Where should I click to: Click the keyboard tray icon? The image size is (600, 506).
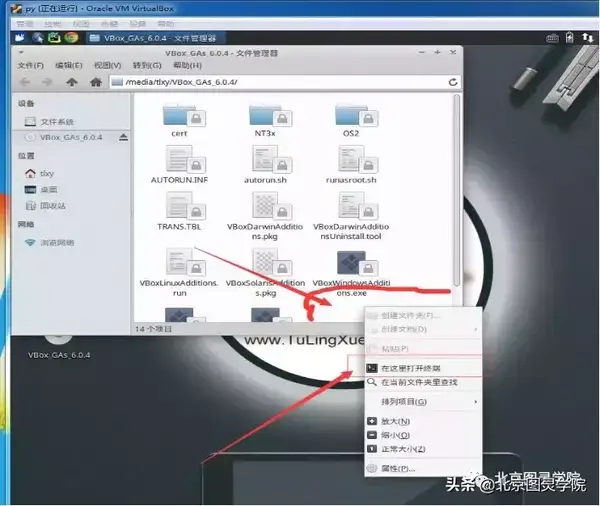pyautogui.click(x=552, y=38)
